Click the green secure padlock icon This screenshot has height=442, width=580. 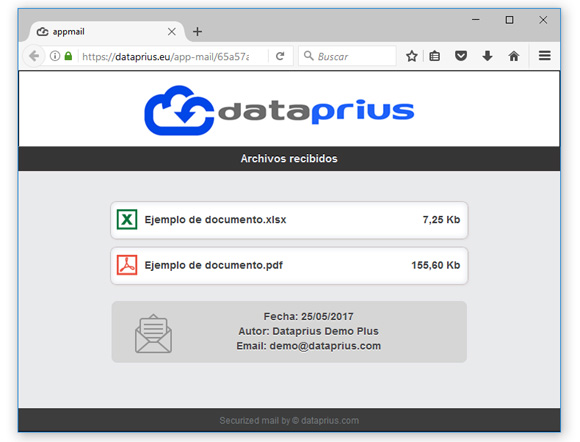[68, 56]
